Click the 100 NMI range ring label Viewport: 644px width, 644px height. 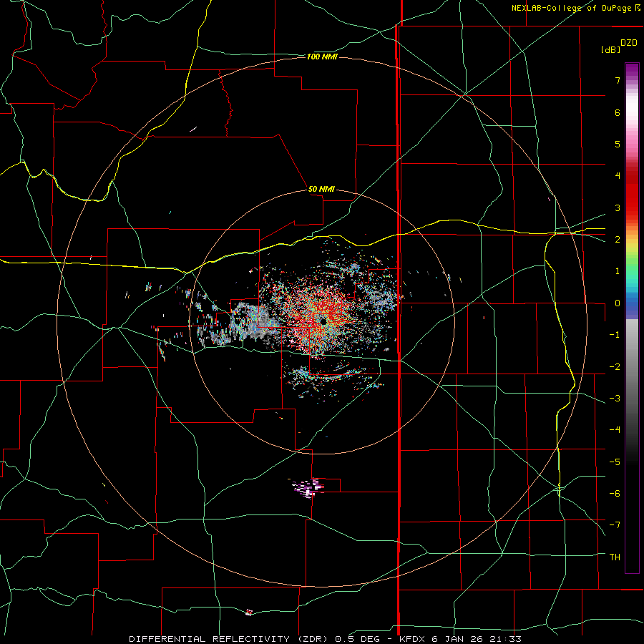(x=322, y=57)
